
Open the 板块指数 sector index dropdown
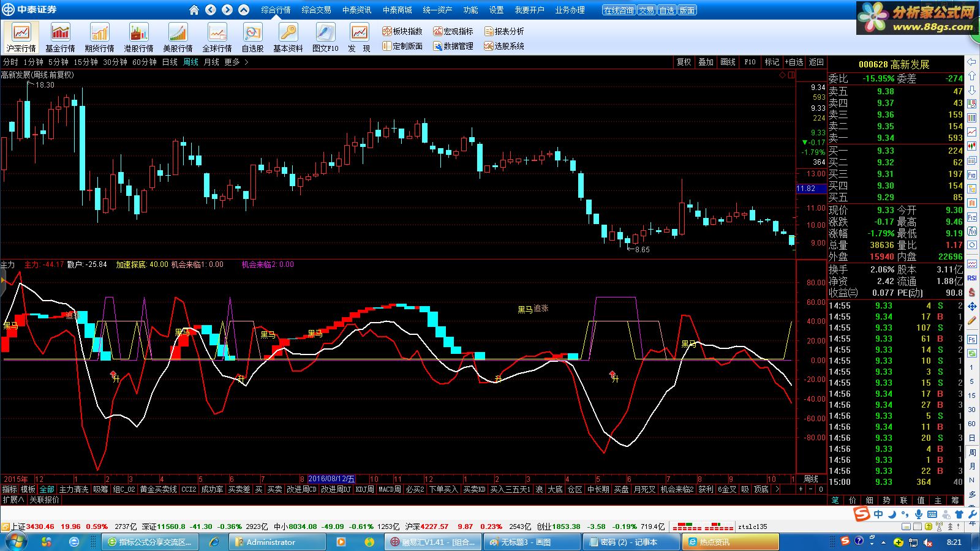coord(402,31)
